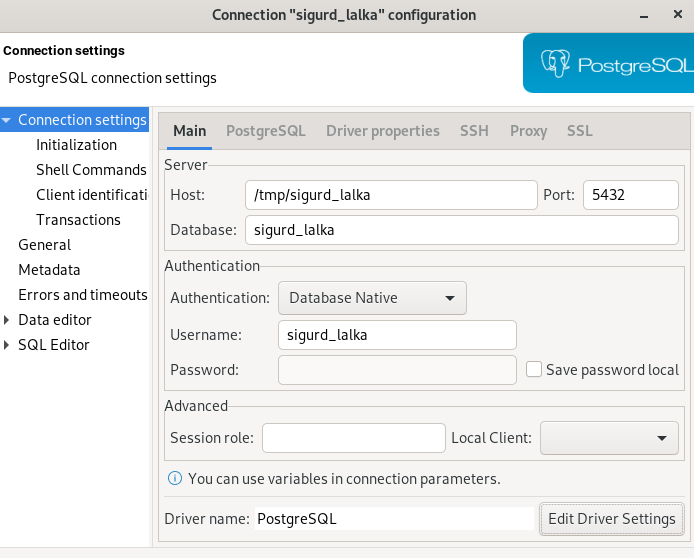Focus the Password input field
Viewport: 694px width, 558px height.
[397, 370]
